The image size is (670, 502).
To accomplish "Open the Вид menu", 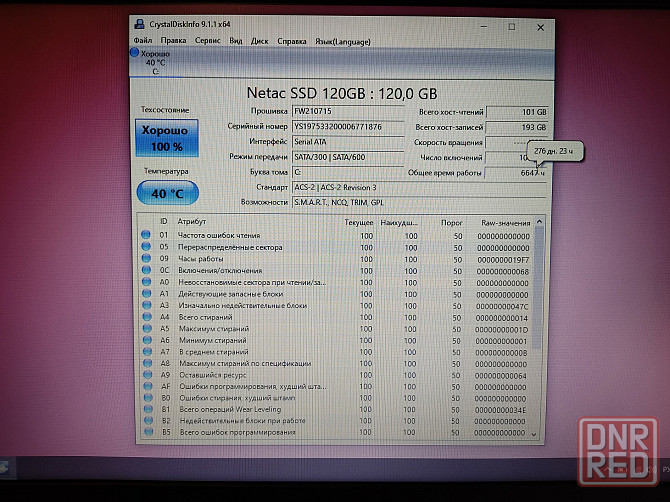I will point(236,41).
